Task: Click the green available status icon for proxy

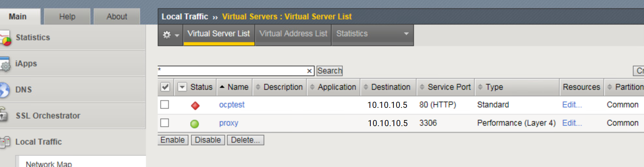Action: tap(195, 124)
